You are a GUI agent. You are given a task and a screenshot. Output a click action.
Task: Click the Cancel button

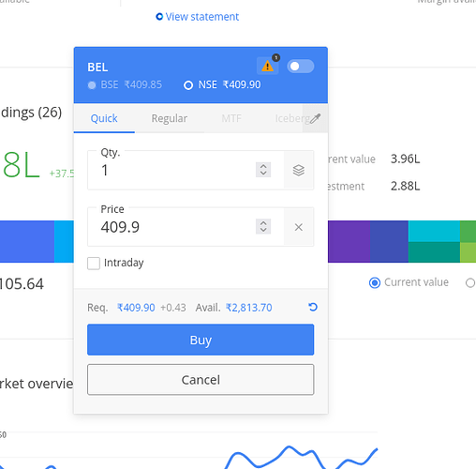(x=201, y=380)
